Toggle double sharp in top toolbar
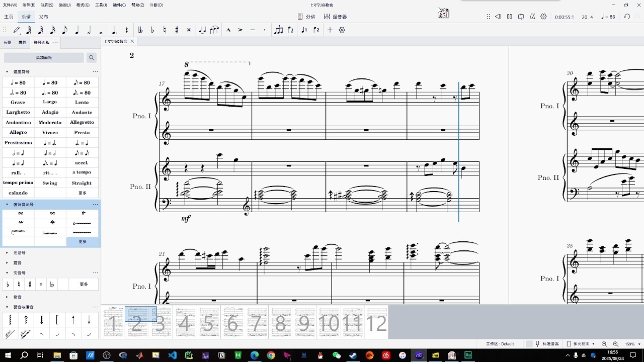Image resolution: width=644 pixels, height=362 pixels. pos(189,30)
